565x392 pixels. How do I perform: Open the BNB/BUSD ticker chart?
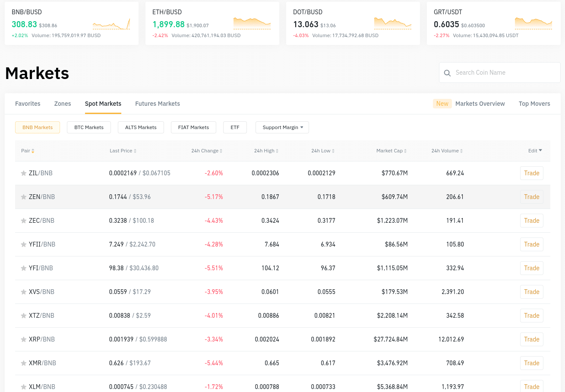coord(111,24)
